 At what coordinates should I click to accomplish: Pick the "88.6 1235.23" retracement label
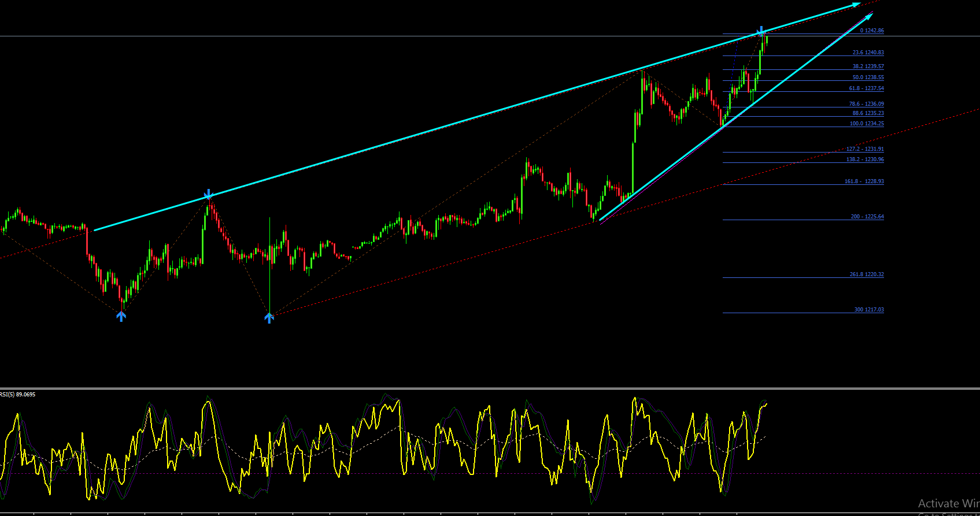coord(868,113)
